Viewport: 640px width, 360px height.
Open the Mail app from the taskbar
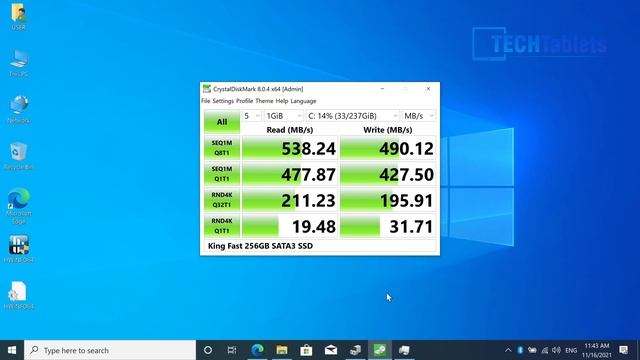[x=331, y=350]
